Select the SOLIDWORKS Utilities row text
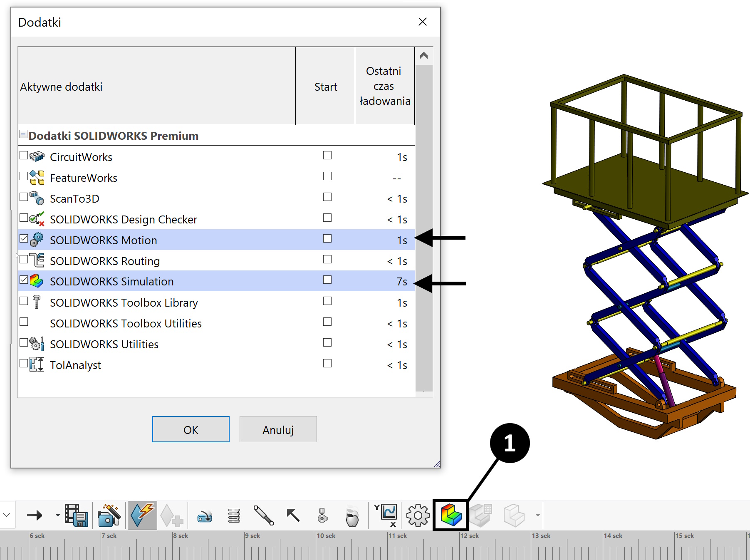750x560 pixels. click(104, 344)
